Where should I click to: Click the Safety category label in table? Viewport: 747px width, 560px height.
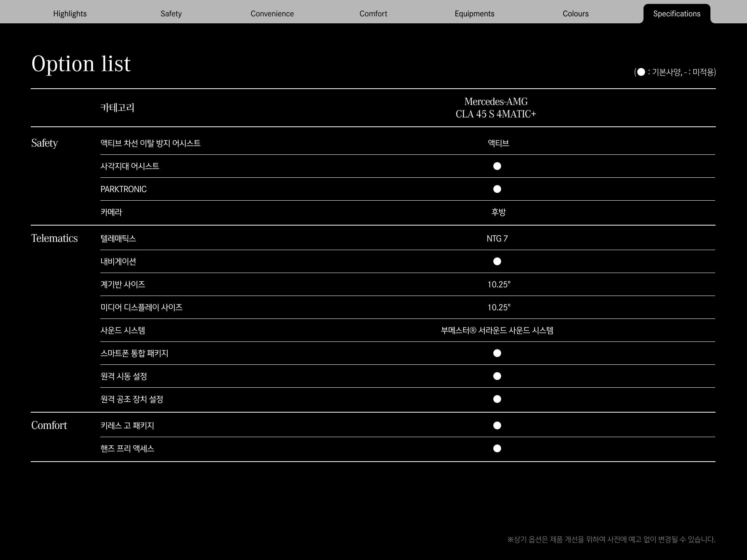point(44,143)
